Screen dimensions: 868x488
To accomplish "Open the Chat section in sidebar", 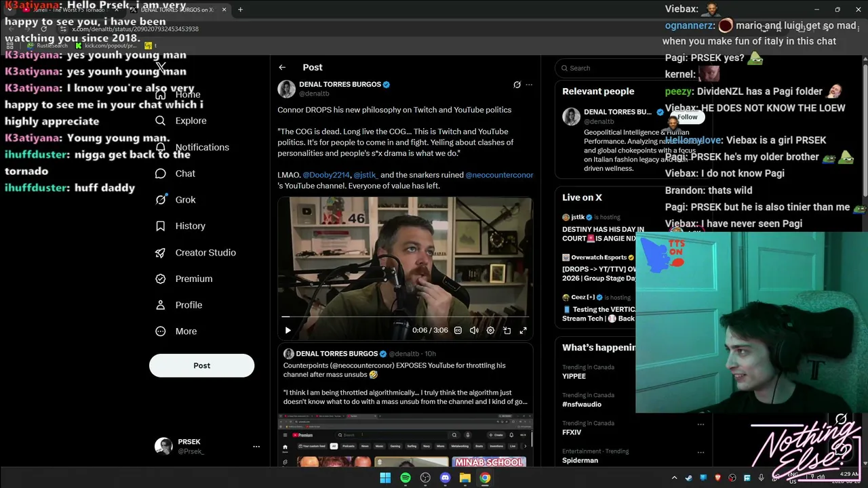I will click(x=175, y=174).
